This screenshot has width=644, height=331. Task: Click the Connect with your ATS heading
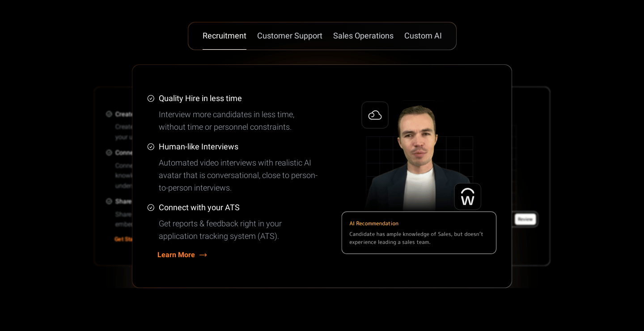pos(199,208)
